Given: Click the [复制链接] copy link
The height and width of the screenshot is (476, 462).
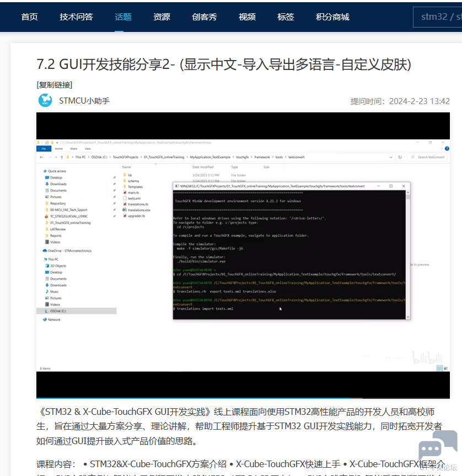Looking at the screenshot, I should point(55,85).
